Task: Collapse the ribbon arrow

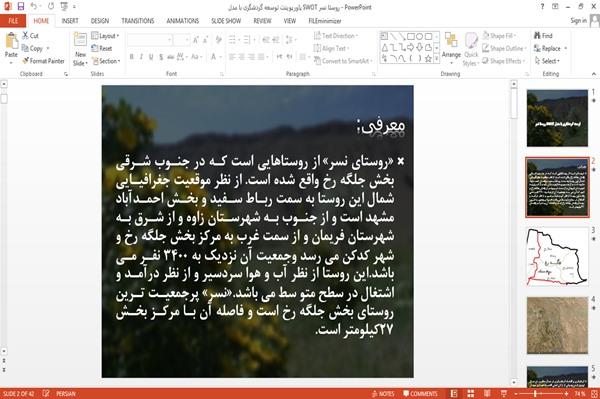Action: click(x=593, y=74)
